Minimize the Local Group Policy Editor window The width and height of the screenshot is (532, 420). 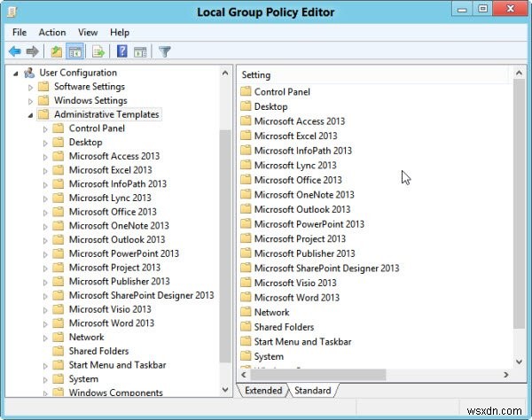(462, 9)
